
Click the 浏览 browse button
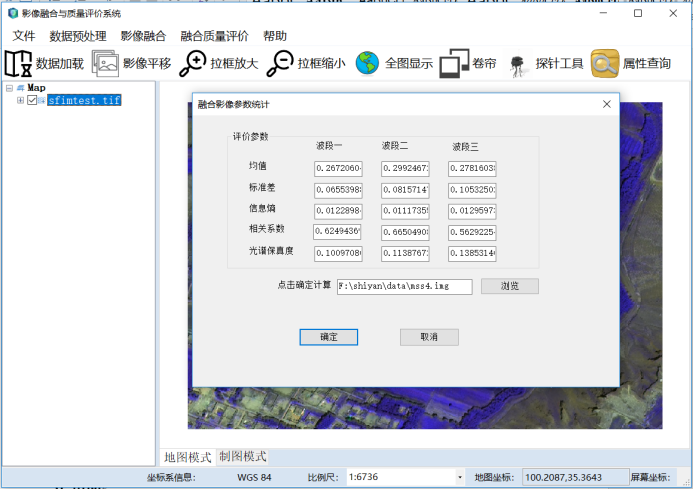509,286
